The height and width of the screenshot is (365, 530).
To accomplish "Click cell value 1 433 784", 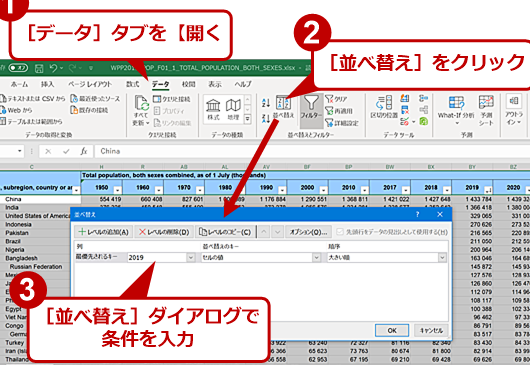I will click(x=472, y=199).
